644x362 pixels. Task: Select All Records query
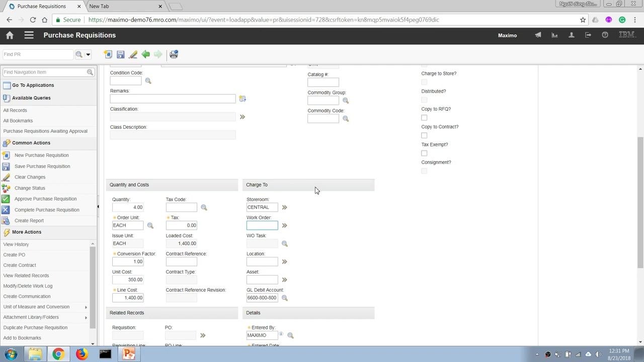tap(15, 110)
